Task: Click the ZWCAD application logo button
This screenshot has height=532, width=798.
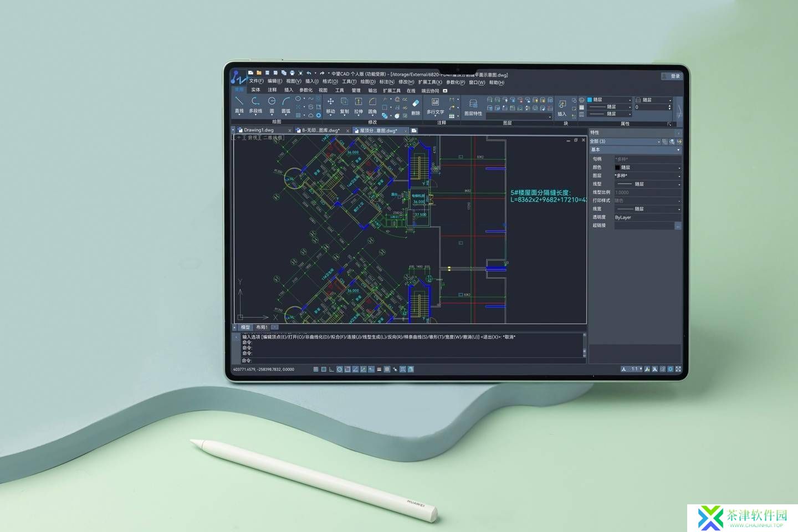Action: [239, 76]
